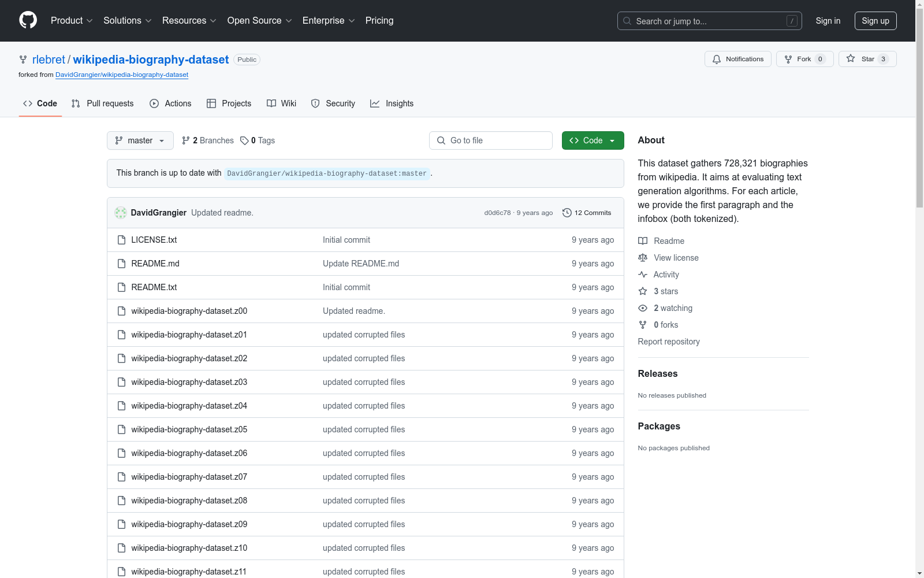This screenshot has height=578, width=924.
Task: Click the LICENSE.txt file icon
Action: click(x=121, y=240)
